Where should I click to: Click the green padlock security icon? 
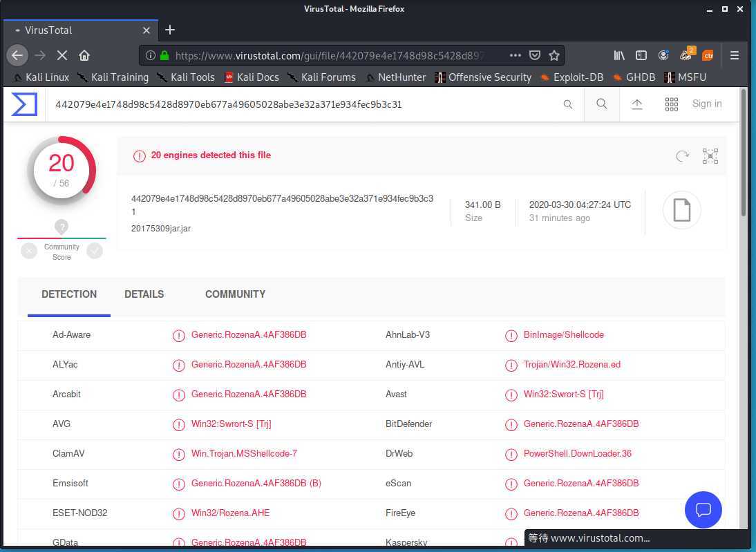click(164, 55)
